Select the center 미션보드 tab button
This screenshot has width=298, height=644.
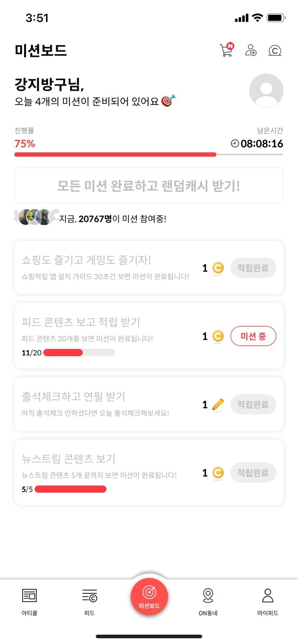(x=149, y=596)
